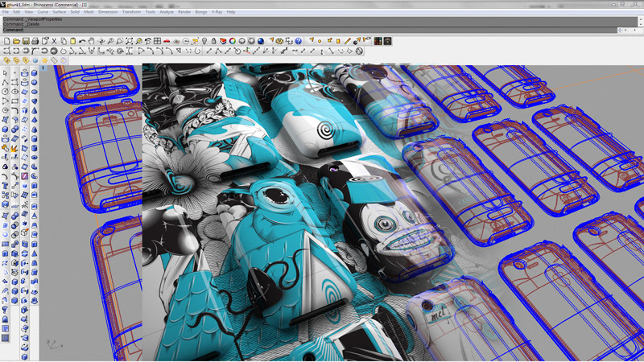
Task: Open the color wheel icon
Action: pyautogui.click(x=233, y=41)
